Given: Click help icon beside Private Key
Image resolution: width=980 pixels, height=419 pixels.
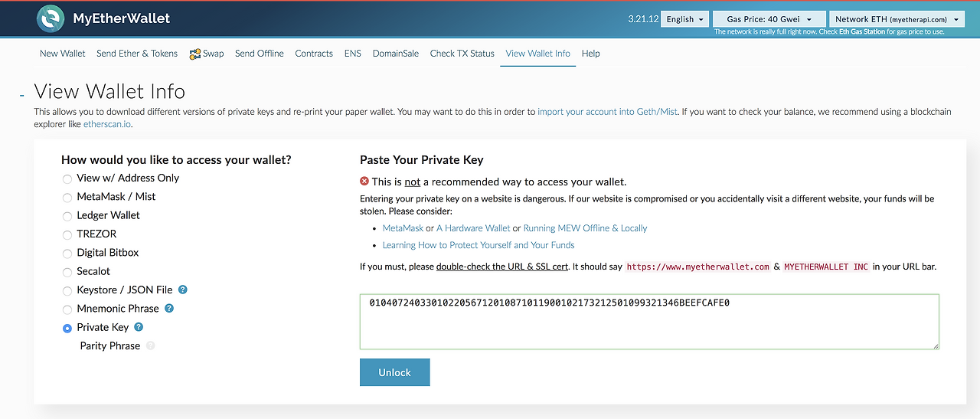Looking at the screenshot, I should click(139, 327).
